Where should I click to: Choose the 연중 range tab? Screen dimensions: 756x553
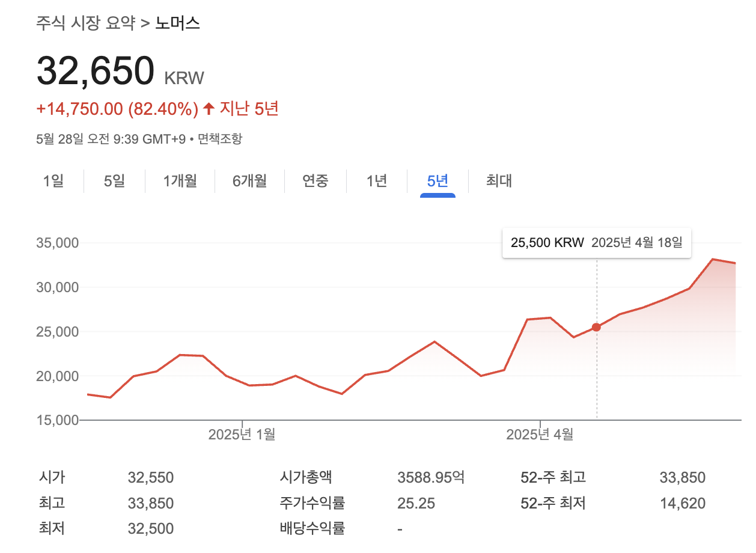click(316, 180)
